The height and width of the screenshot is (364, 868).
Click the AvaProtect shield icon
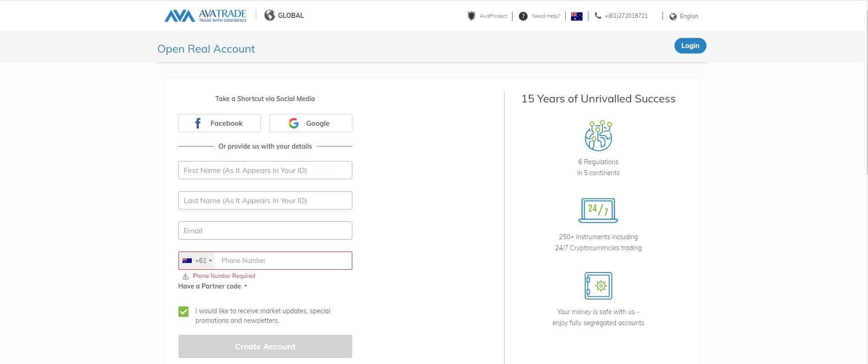pos(471,16)
